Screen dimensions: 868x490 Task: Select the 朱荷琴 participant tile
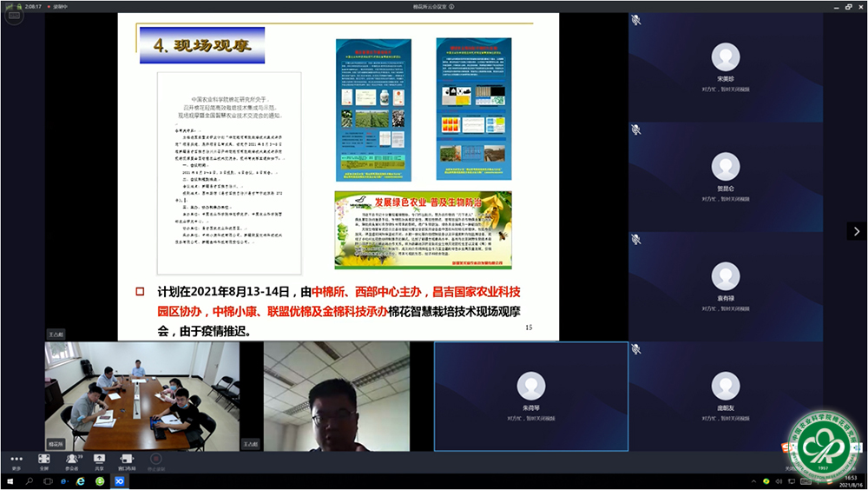(530, 396)
